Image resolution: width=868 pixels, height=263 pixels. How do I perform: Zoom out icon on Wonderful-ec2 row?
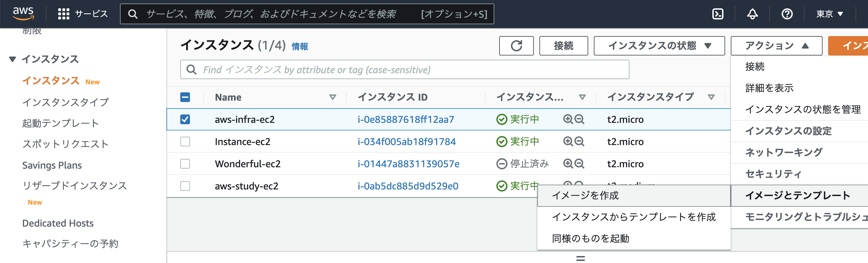[x=579, y=164]
